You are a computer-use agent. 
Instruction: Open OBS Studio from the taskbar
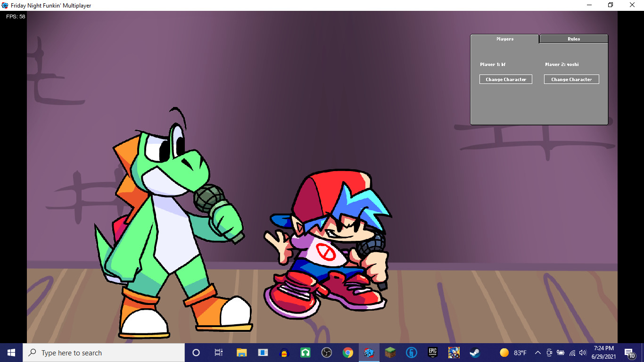[327, 352]
